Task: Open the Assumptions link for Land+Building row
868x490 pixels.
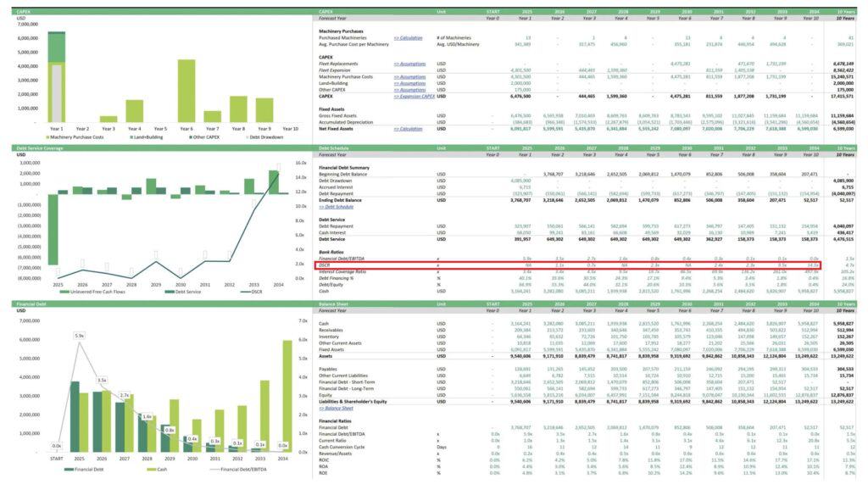Action: tap(409, 83)
